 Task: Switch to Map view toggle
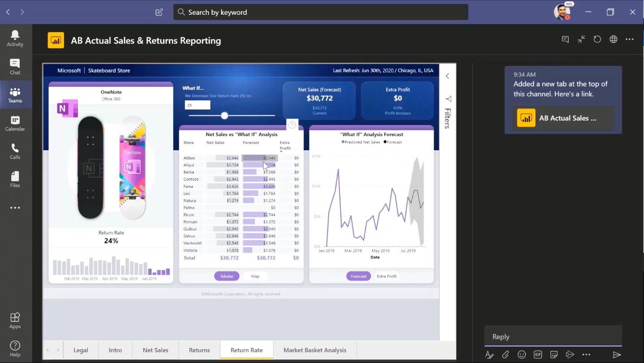click(x=255, y=276)
